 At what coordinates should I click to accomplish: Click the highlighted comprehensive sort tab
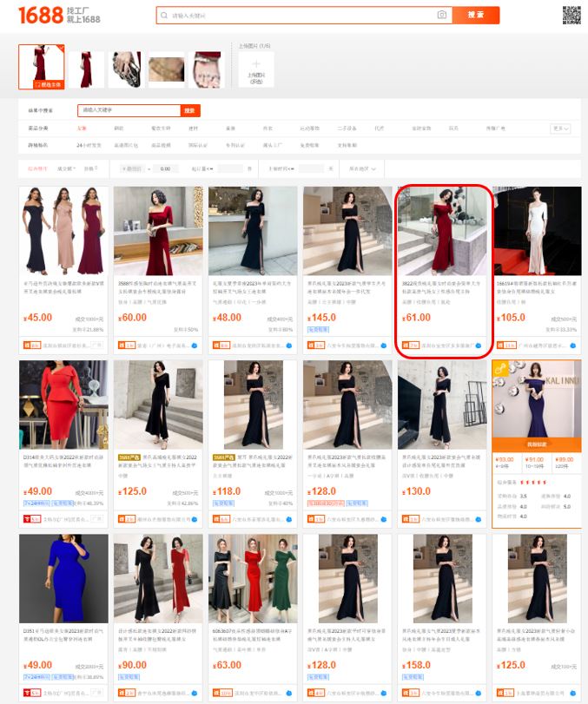(x=37, y=168)
